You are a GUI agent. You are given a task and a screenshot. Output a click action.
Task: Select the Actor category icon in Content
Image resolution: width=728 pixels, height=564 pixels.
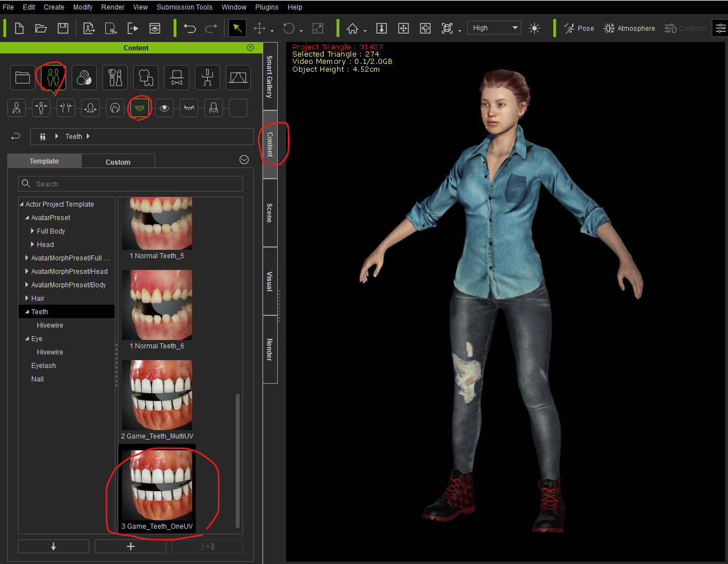pos(53,77)
